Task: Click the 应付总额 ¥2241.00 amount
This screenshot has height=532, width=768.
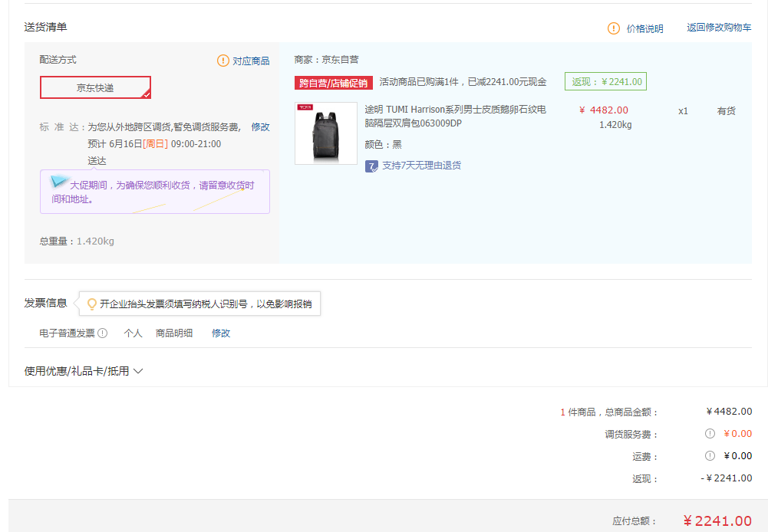Action: [717, 521]
